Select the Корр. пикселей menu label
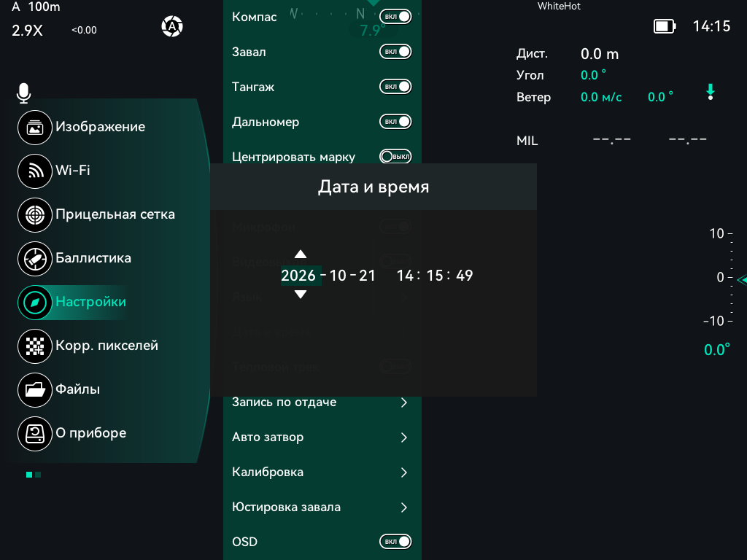 tap(107, 345)
